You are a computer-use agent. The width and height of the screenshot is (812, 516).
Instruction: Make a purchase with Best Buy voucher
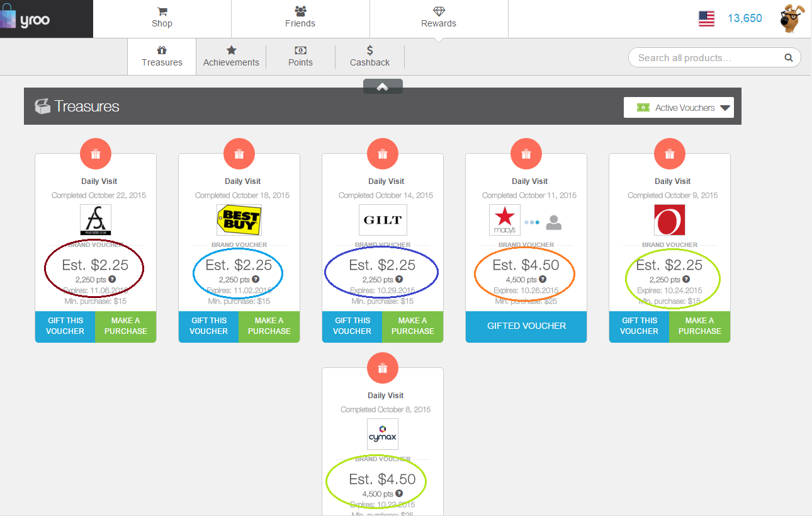[269, 326]
